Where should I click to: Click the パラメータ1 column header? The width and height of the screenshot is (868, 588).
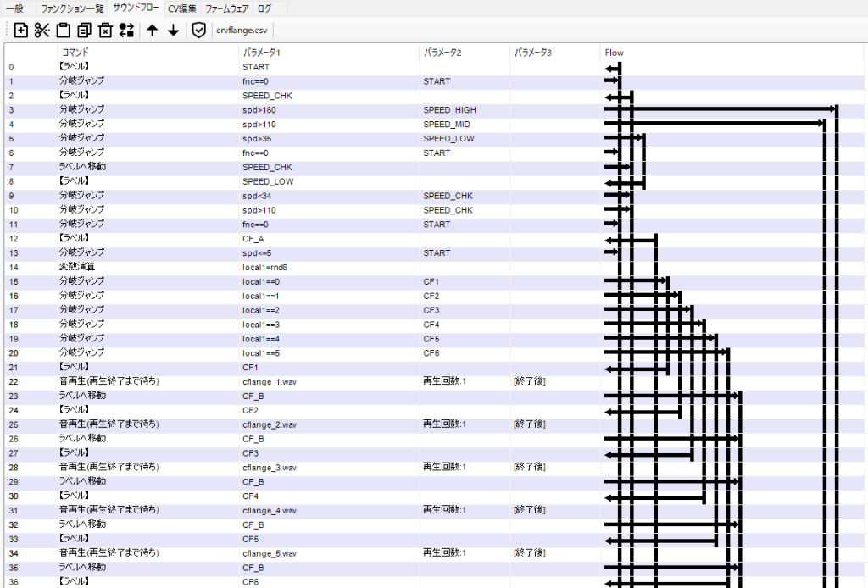click(x=261, y=53)
